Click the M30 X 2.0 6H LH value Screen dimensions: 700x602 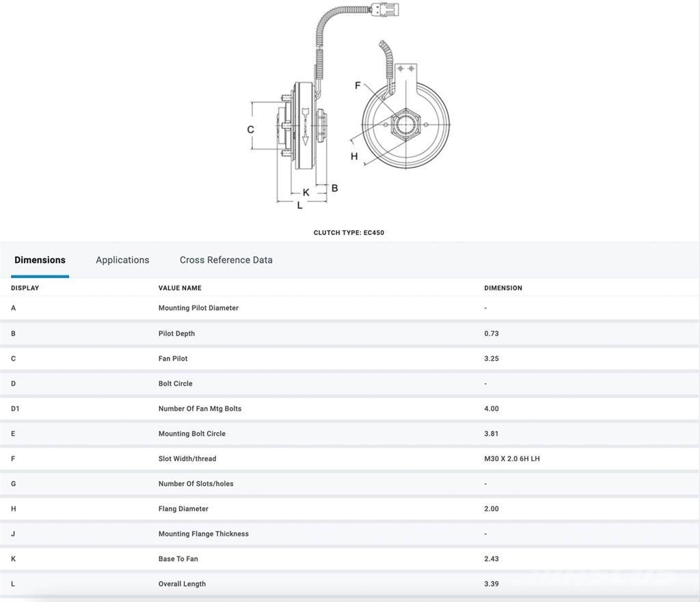[512, 459]
